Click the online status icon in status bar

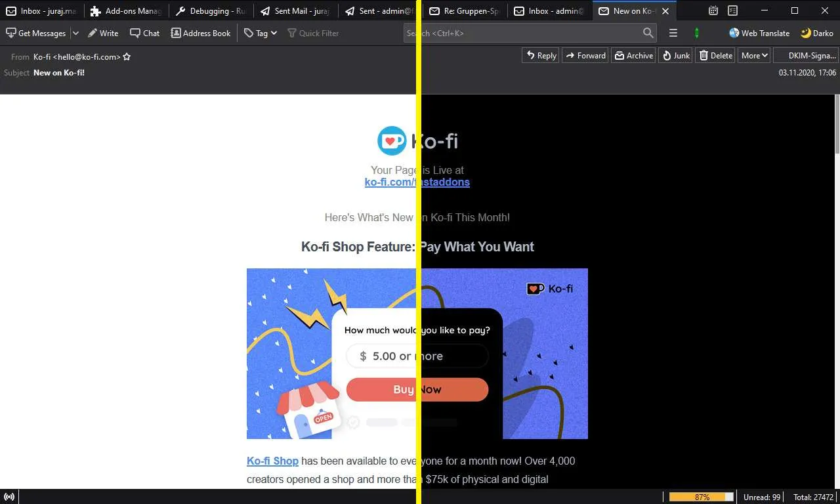point(10,497)
